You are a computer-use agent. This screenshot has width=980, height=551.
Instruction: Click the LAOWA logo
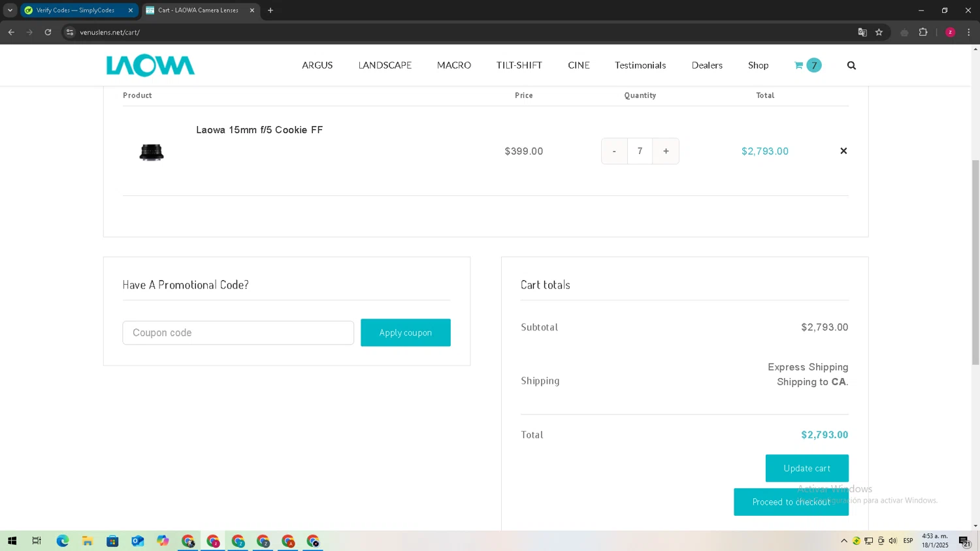pyautogui.click(x=150, y=65)
